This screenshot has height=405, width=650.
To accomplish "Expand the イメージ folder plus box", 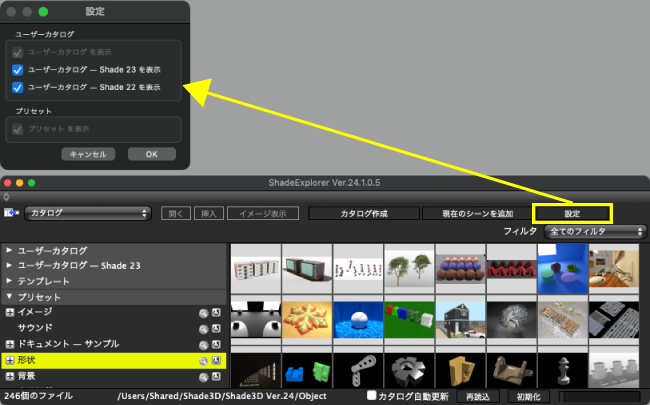I will 10,312.
